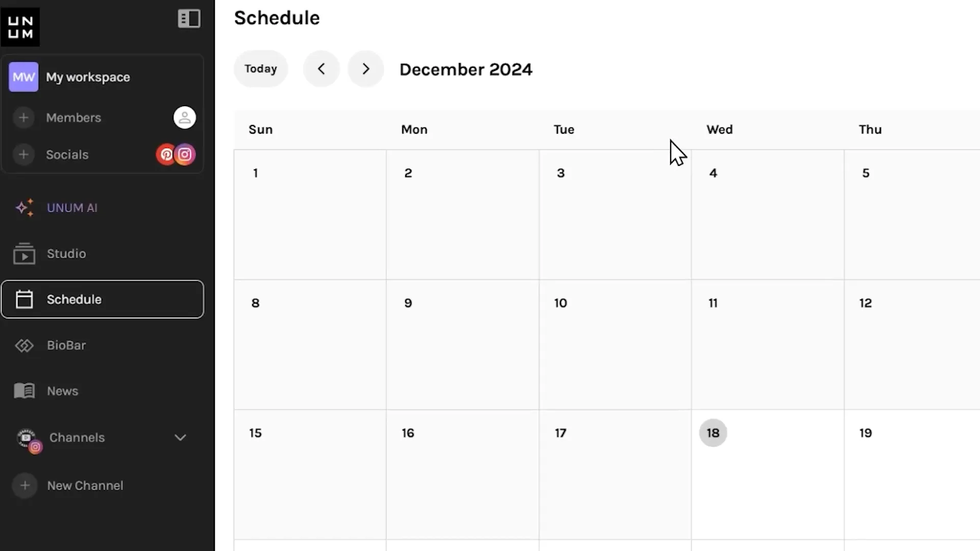Image resolution: width=980 pixels, height=551 pixels.
Task: Expand the Channels section
Action: click(x=180, y=437)
